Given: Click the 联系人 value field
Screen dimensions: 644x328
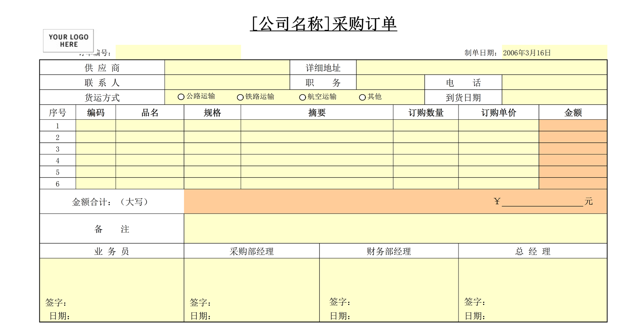Looking at the screenshot, I should tap(227, 82).
